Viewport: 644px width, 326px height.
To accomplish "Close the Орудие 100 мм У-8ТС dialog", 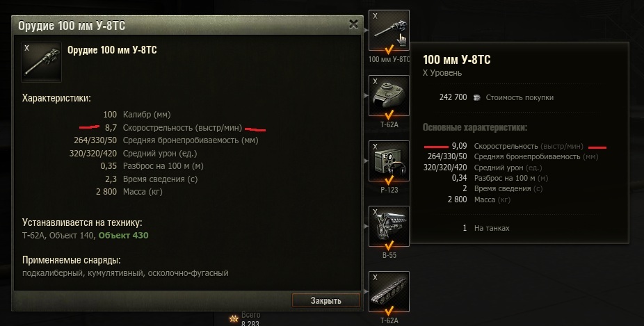I will [x=353, y=24].
